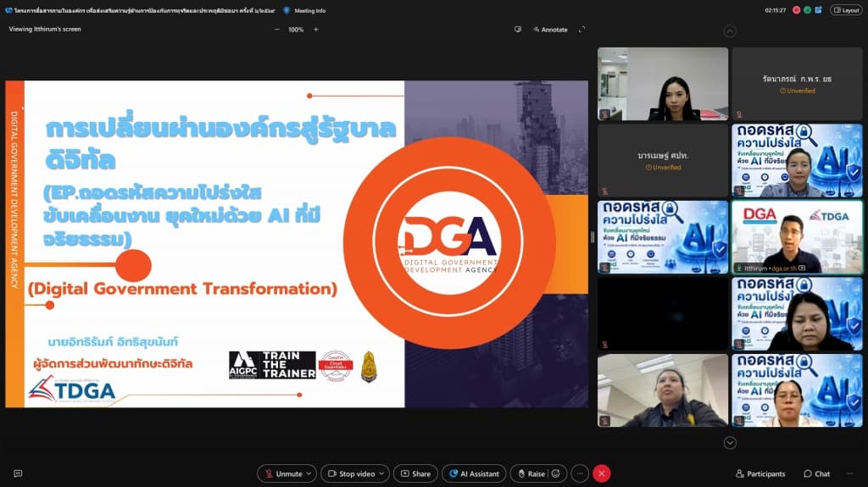The width and height of the screenshot is (868, 487).
Task: Open the reactions emoji picker
Action: point(556,473)
